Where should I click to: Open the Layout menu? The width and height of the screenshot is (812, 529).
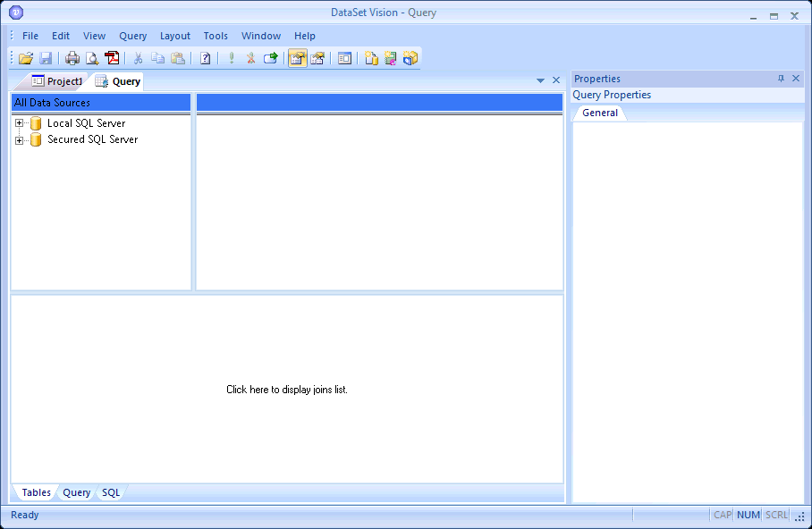[175, 36]
